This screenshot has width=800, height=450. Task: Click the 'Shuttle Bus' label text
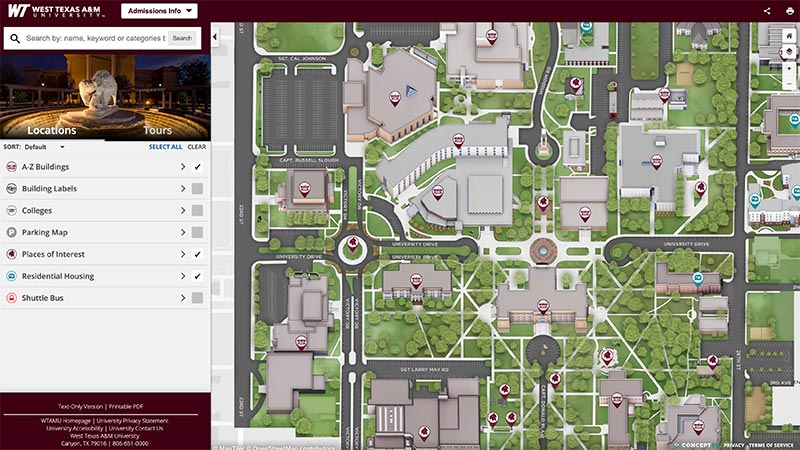click(42, 298)
